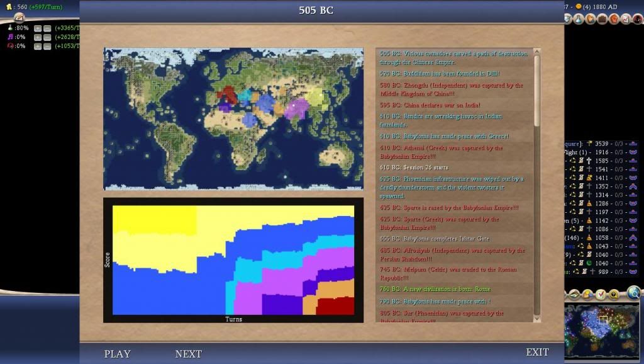Click the 1286 score in the scoreboard
The width and height of the screenshot is (644, 364).
pyautogui.click(x=602, y=203)
